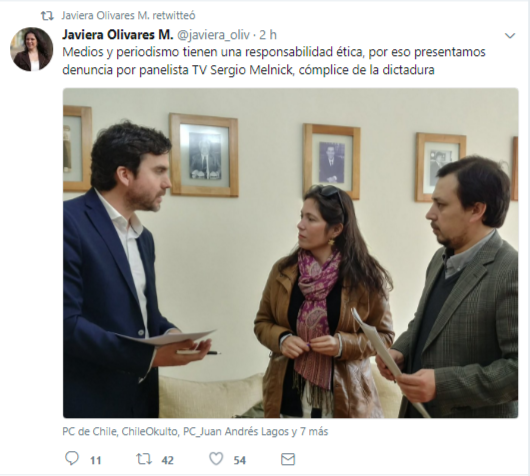The image size is (530, 476).
Task: Open tagged user PC de Chile
Action: tap(89, 432)
